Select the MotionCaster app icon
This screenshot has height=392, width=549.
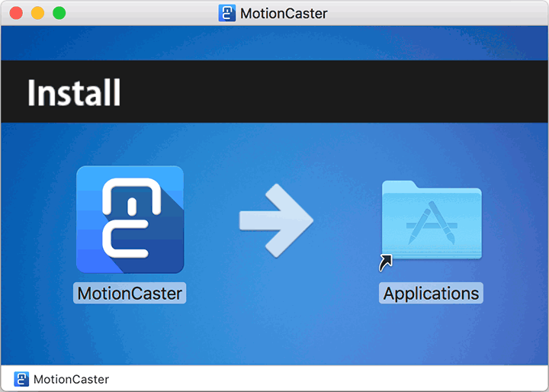[130, 220]
